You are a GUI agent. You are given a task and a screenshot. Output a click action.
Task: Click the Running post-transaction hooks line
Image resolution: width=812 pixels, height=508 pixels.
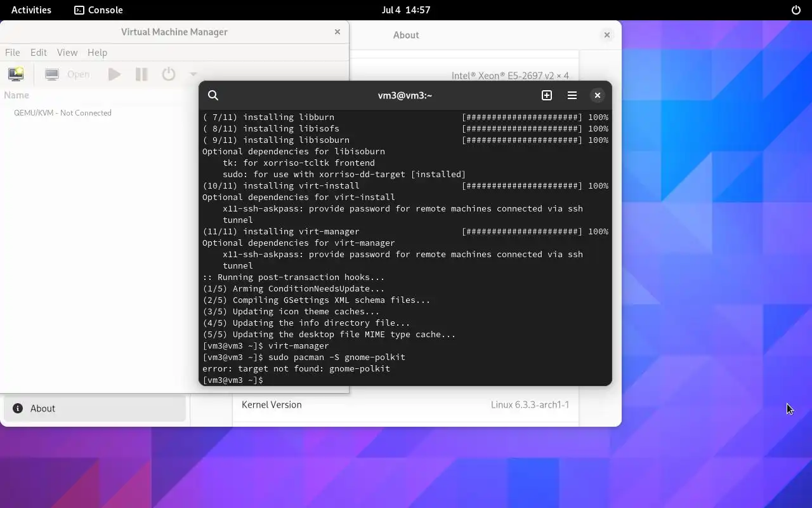coord(294,277)
